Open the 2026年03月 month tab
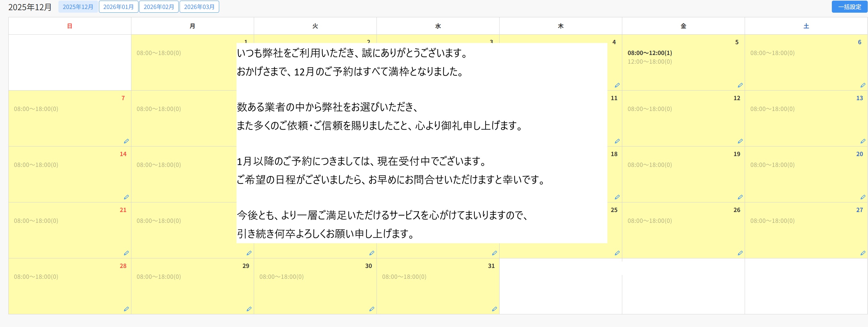This screenshot has height=327, width=868. click(199, 7)
